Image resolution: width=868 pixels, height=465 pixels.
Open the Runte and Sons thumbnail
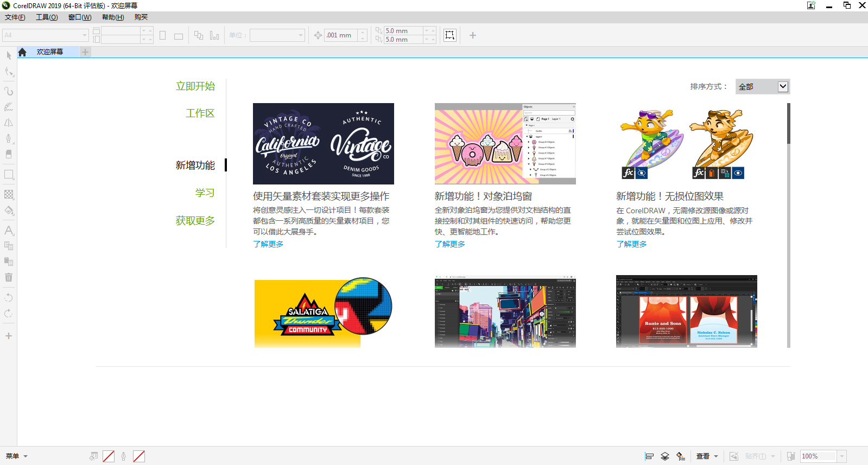pos(687,311)
